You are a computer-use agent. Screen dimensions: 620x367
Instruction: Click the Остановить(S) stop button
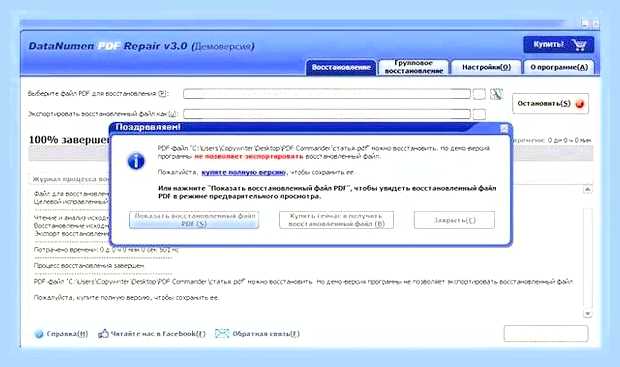(x=550, y=104)
